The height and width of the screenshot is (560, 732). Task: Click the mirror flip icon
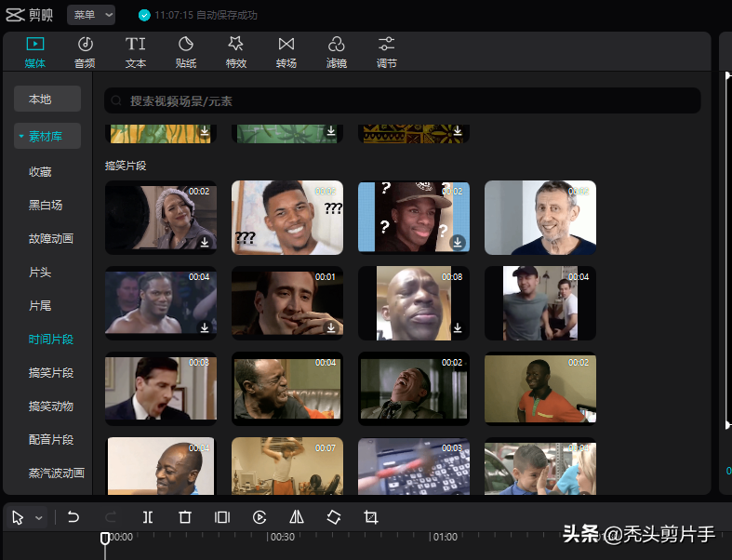297,516
